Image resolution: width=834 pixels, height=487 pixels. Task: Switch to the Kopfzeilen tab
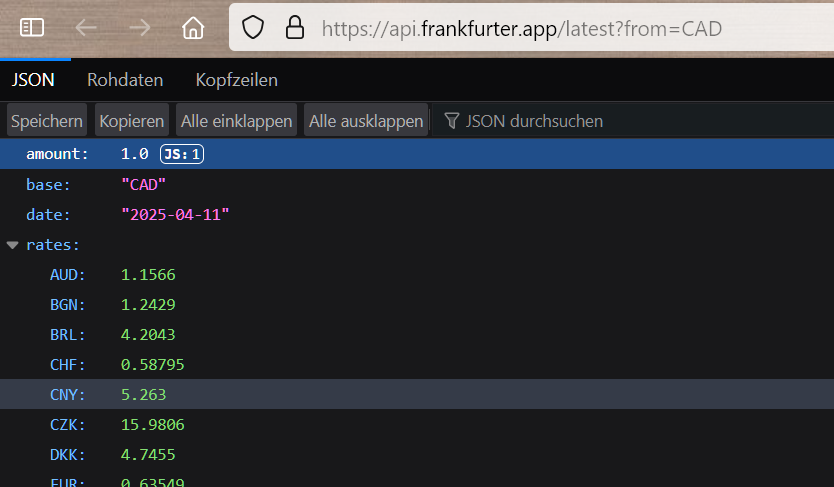[x=237, y=80]
